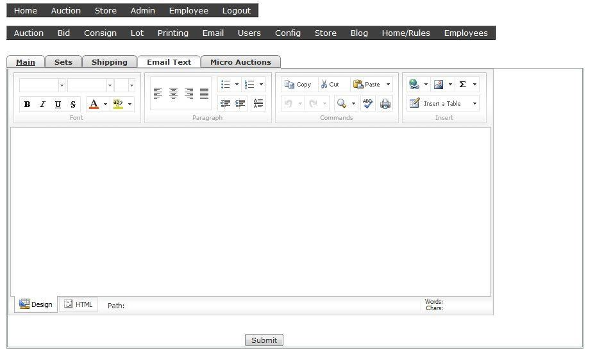Open the paragraph style icon
Screen dimensions: 595x364
258,103
